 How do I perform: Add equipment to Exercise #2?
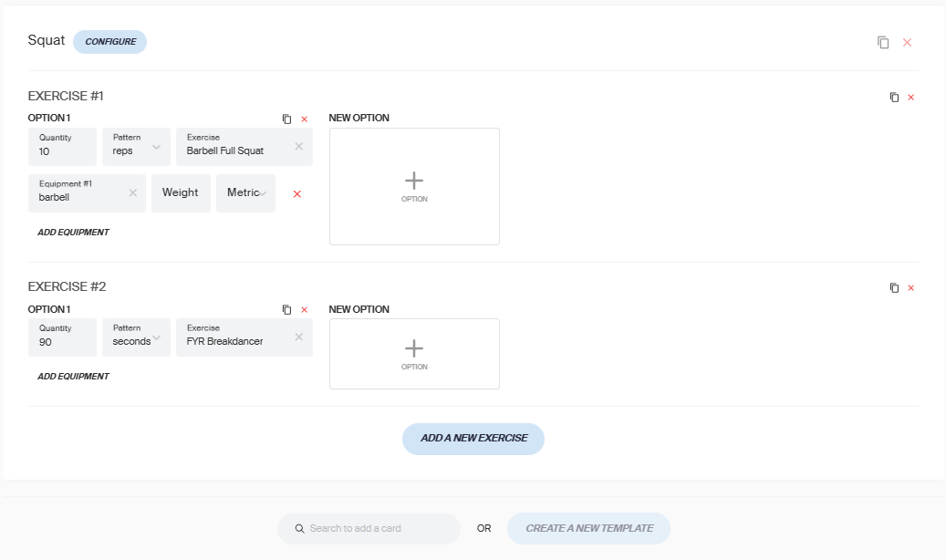point(73,376)
